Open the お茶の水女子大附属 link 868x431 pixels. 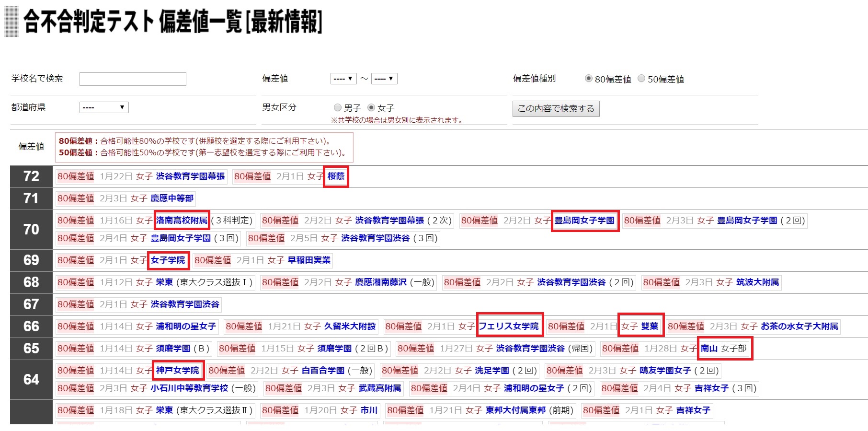[x=799, y=326]
